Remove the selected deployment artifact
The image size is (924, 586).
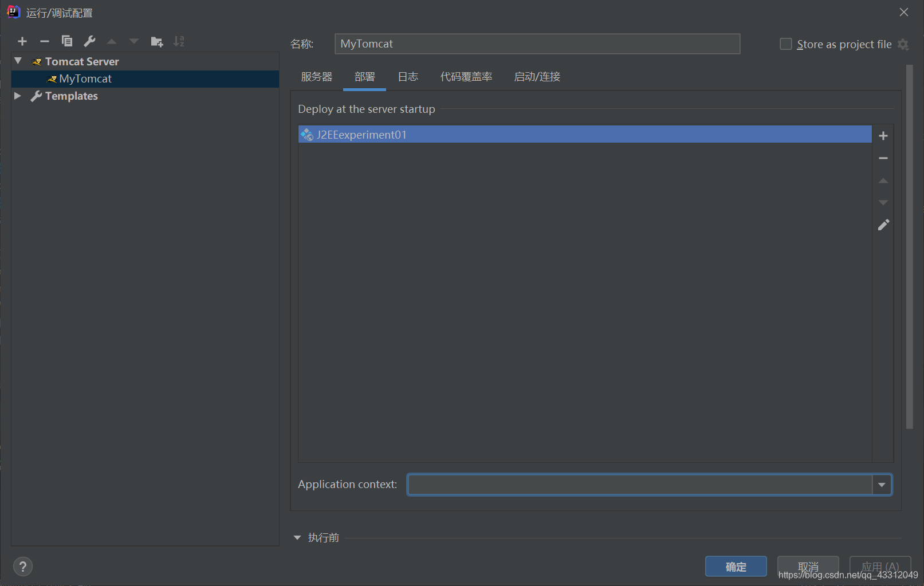click(x=883, y=158)
